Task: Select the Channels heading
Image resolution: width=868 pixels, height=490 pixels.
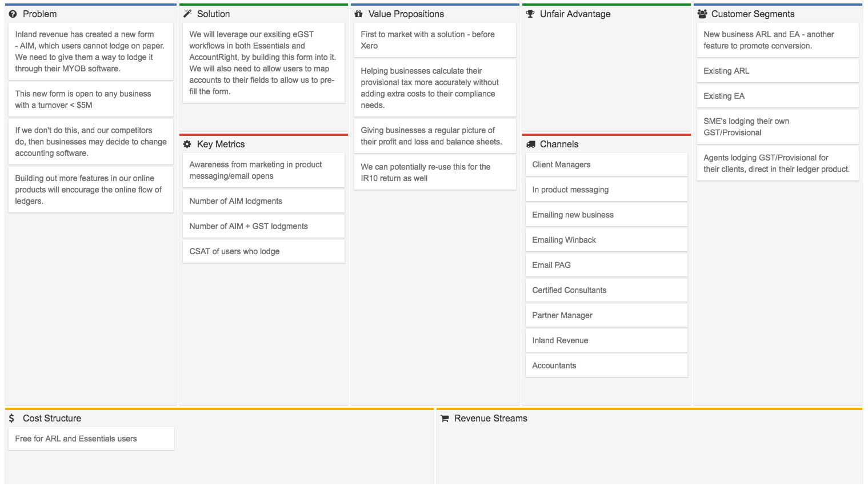Action: click(559, 144)
